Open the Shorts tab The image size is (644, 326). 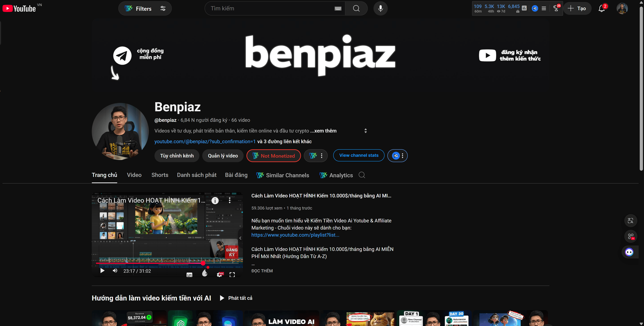[x=160, y=175]
